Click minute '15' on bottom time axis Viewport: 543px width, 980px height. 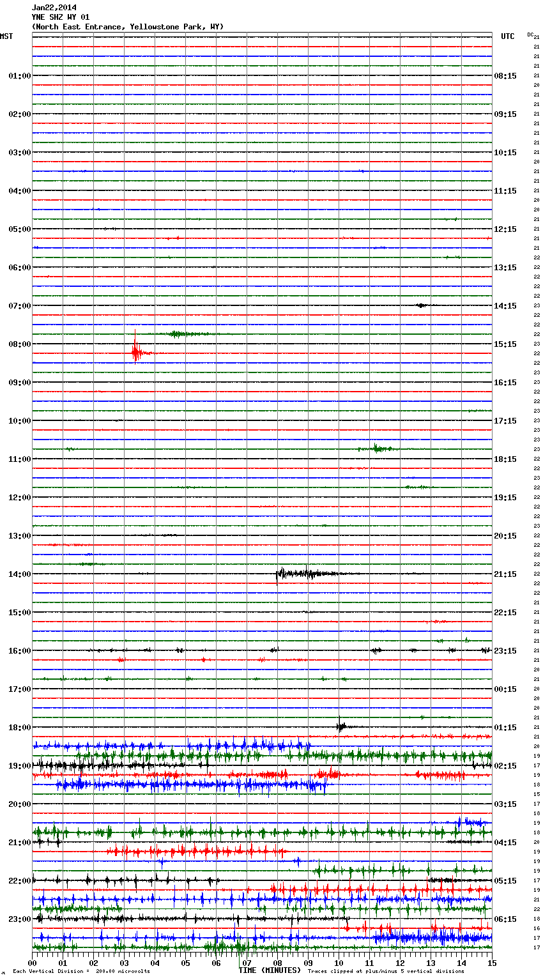tap(492, 963)
